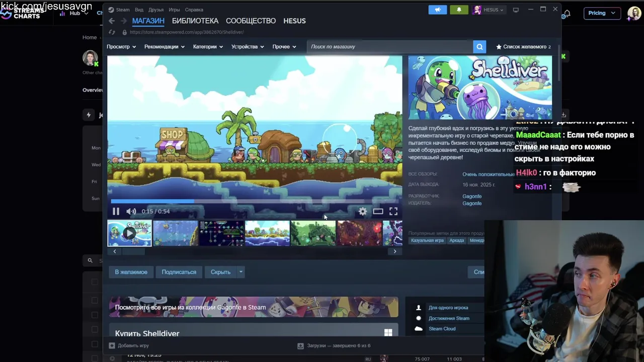This screenshot has height=362, width=644.
Task: Pause the Shelldiver trailer video
Action: point(116,212)
